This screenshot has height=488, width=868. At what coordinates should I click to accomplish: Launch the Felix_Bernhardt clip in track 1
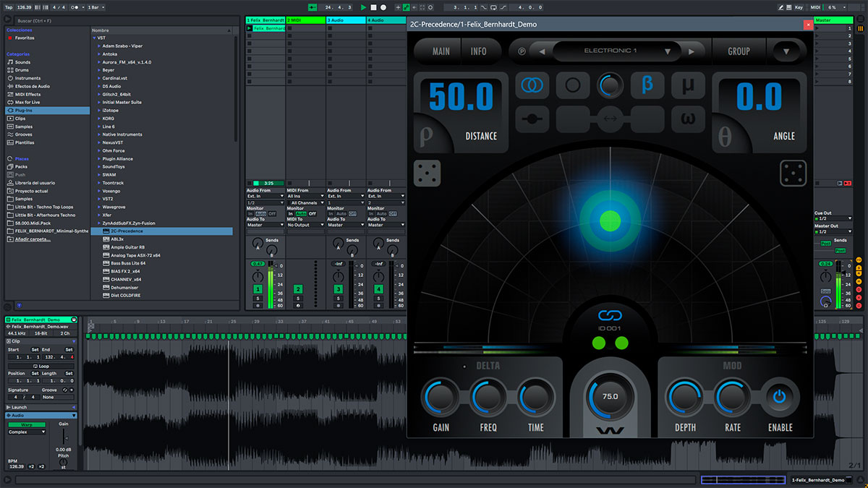(250, 28)
